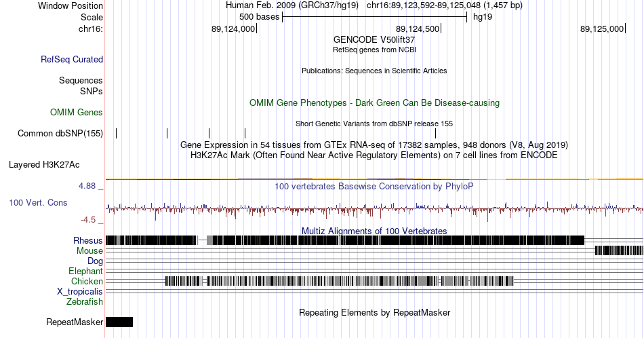Click the third dbSNP variant tick
Viewport: 644px width, 338px height.
(x=209, y=133)
